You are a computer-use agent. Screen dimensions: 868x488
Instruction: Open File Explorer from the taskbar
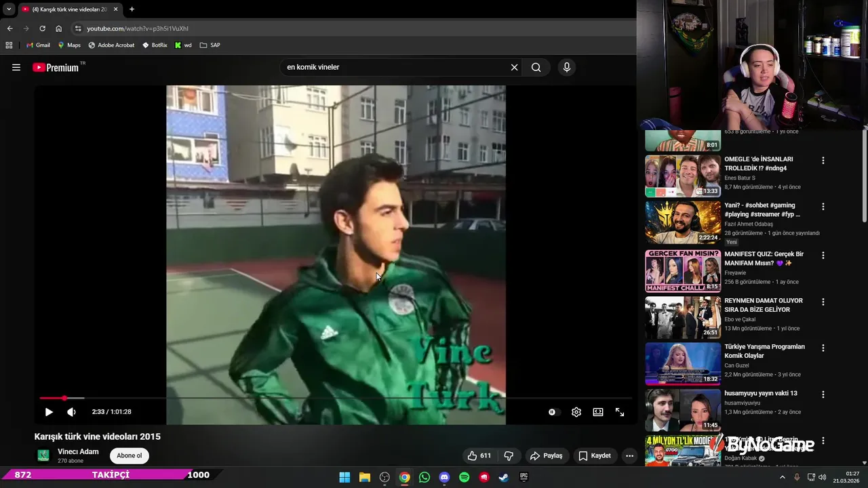click(x=364, y=477)
